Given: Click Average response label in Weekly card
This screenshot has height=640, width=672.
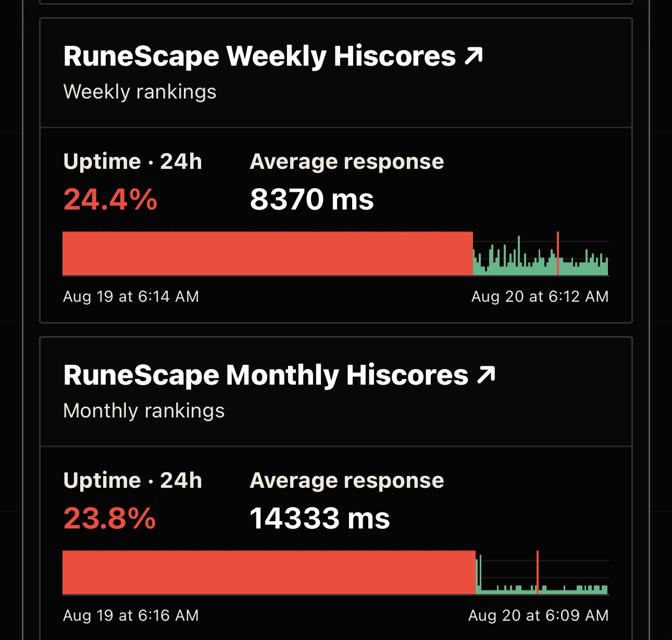Looking at the screenshot, I should (x=347, y=162).
